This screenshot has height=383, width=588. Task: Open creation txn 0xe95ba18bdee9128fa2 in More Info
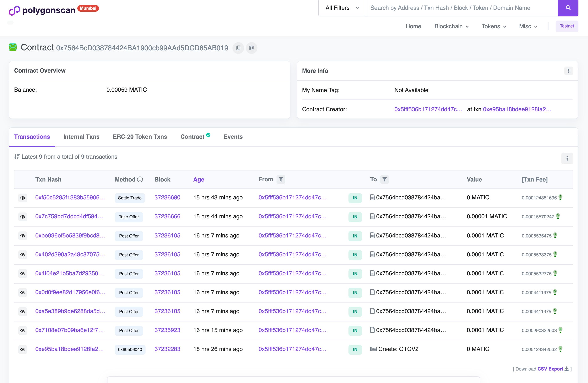click(517, 109)
